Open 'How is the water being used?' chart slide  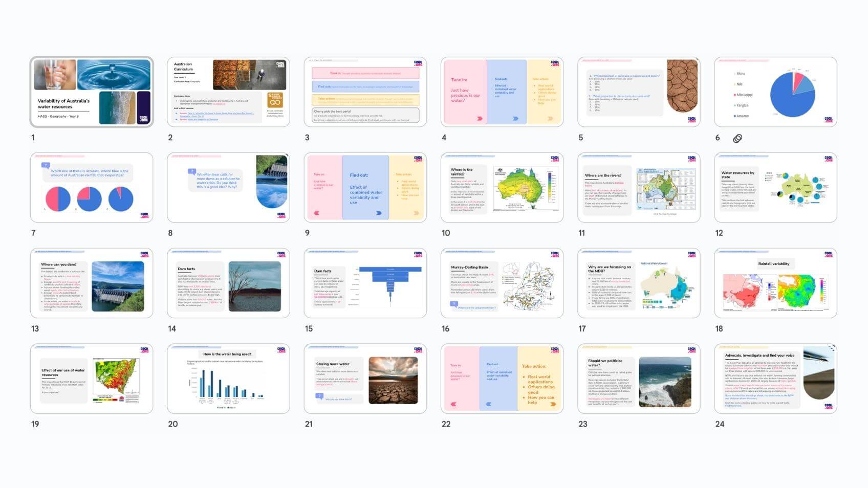tap(228, 379)
